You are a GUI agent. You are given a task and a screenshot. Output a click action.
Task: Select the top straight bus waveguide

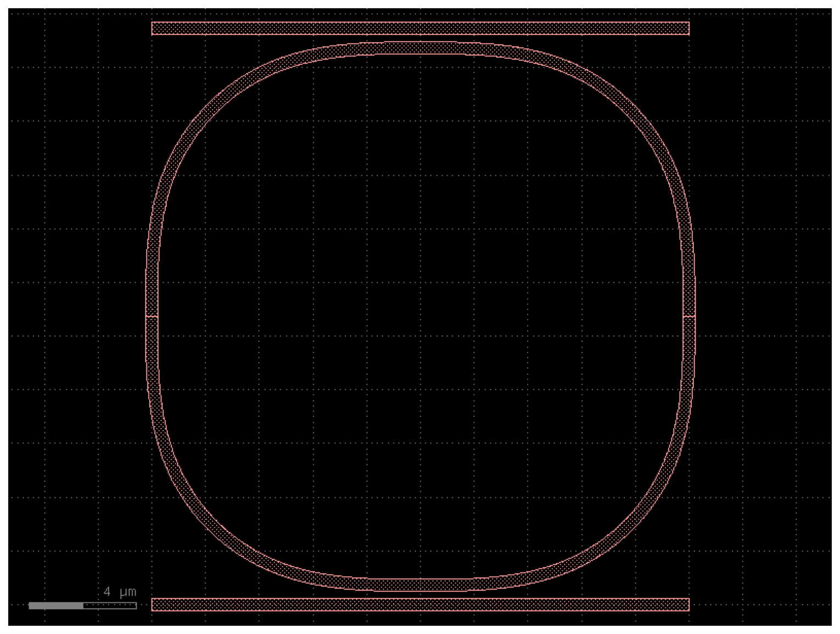[420, 29]
